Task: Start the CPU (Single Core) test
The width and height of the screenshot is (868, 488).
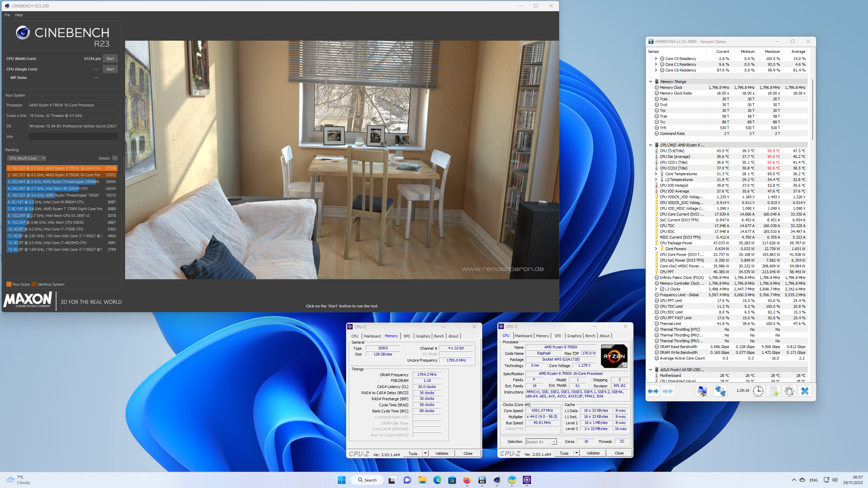Action: point(110,69)
